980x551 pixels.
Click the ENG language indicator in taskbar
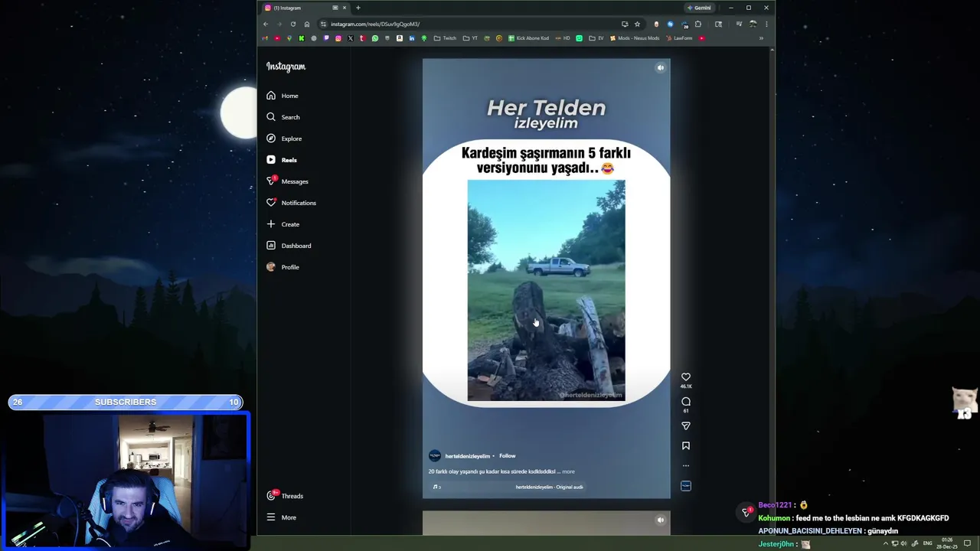[928, 544]
